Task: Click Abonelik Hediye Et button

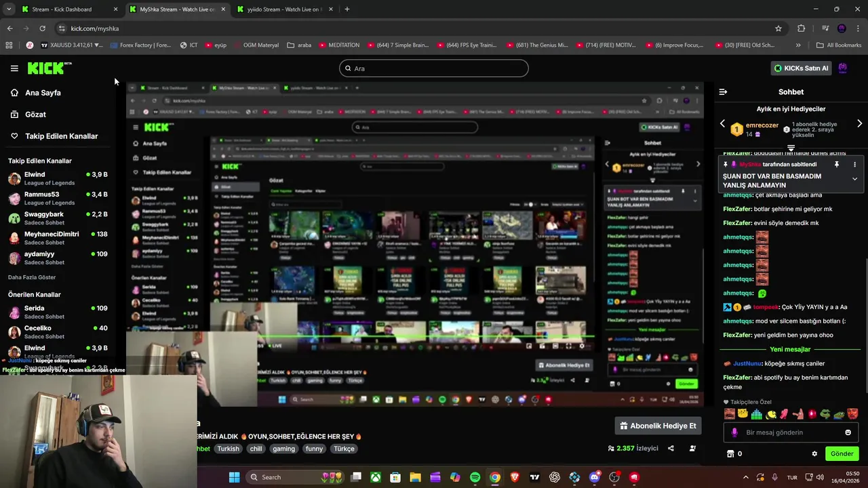Action: coord(658,426)
